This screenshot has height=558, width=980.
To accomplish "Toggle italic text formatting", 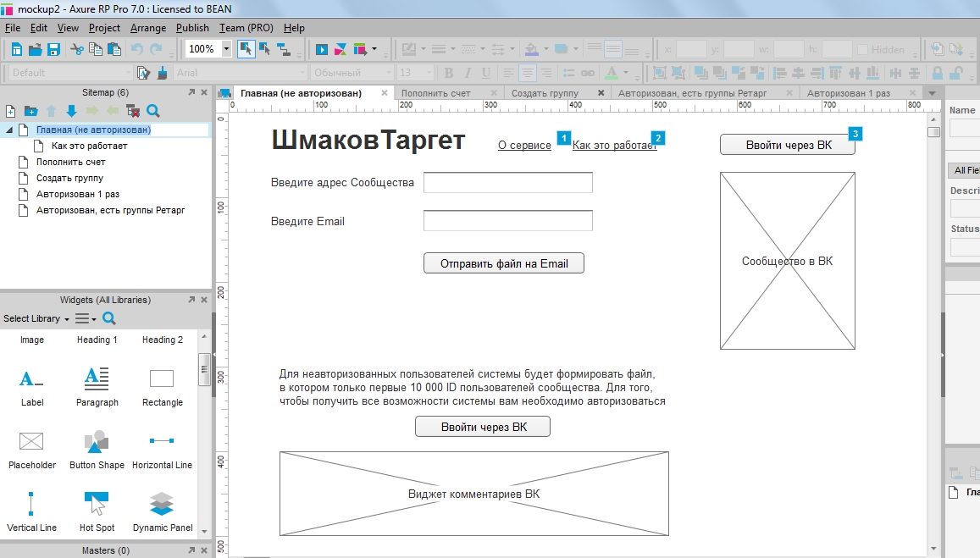I will 467,73.
